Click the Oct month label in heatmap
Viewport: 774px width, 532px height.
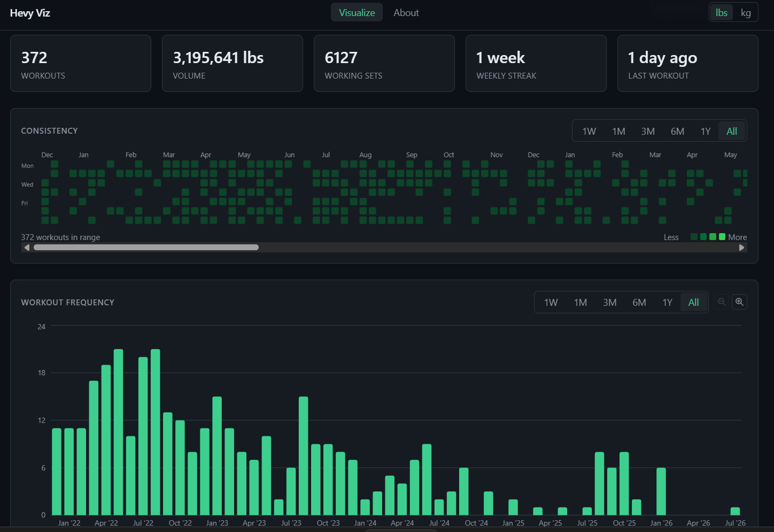click(449, 155)
